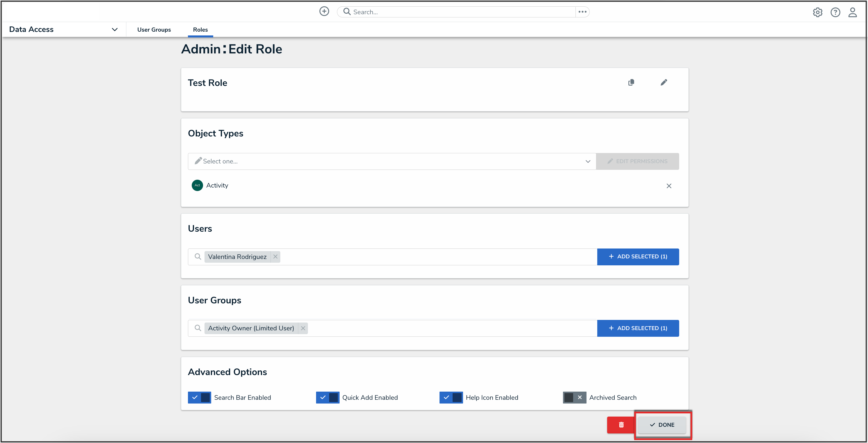The width and height of the screenshot is (868, 443).
Task: Open the admin settings gear icon
Action: click(817, 12)
